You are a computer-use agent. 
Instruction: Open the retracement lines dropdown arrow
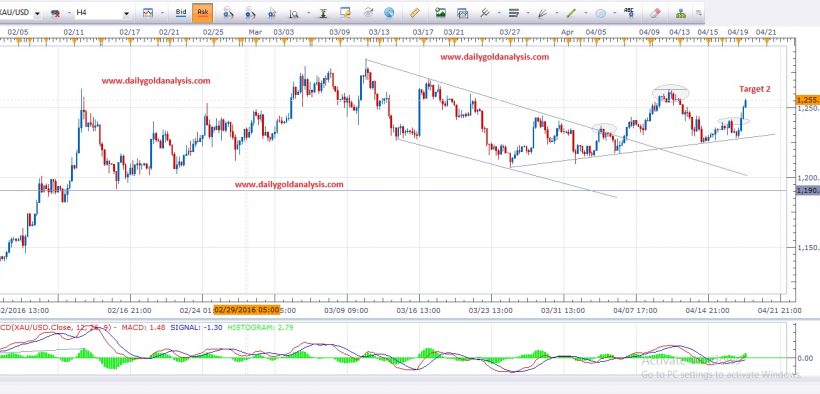click(528, 13)
